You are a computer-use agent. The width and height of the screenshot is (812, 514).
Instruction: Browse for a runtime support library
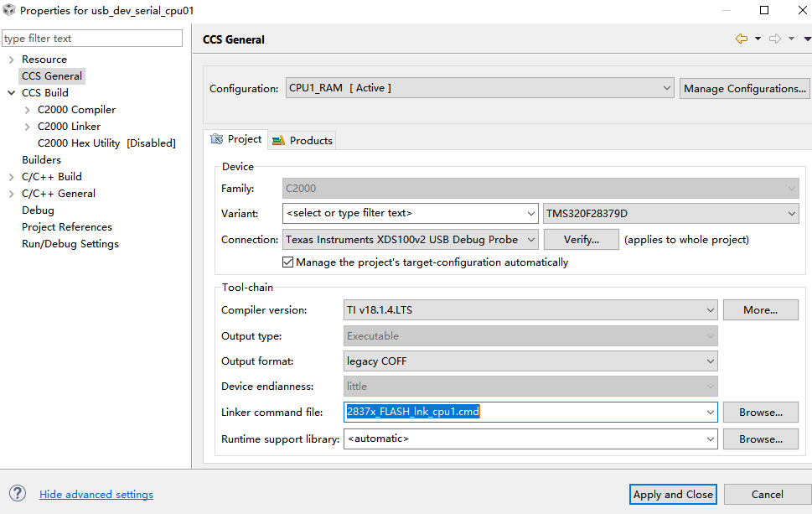760,439
